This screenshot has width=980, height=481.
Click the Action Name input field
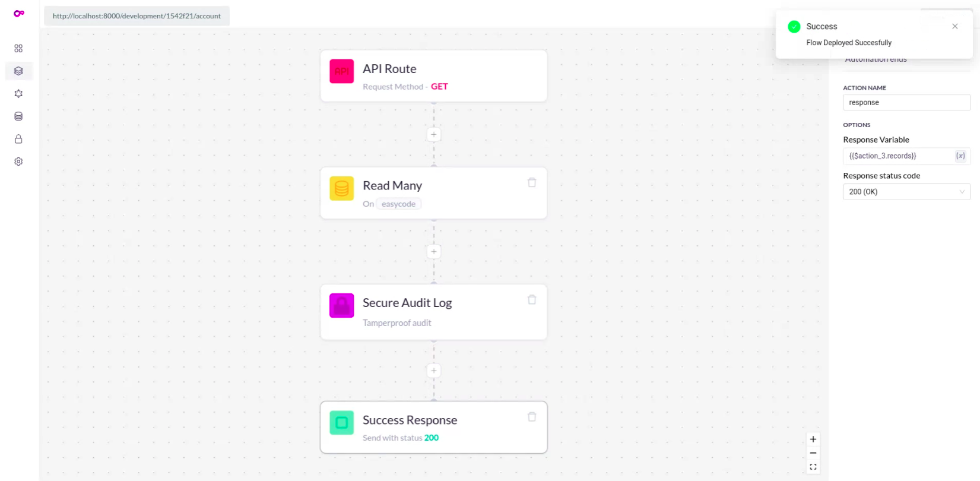[x=906, y=102]
